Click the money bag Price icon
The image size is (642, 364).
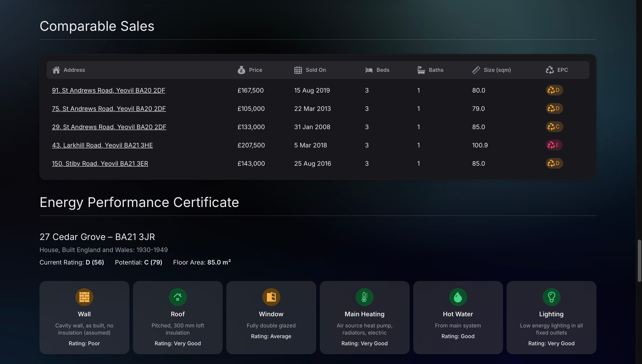tap(241, 70)
